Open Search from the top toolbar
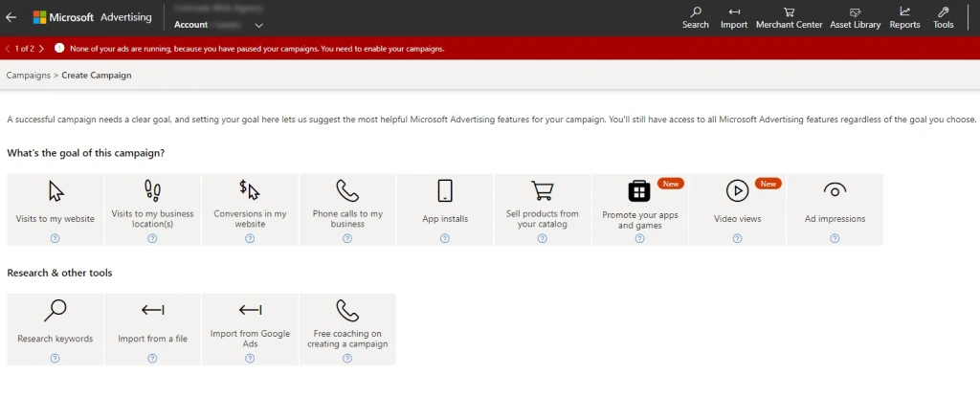Viewport: 980px width, 396px height. (x=695, y=18)
